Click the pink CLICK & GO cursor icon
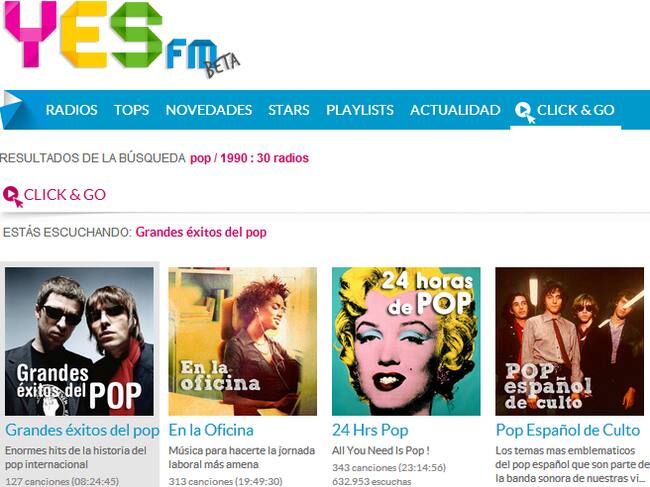The height and width of the screenshot is (487, 650). tap(12, 196)
